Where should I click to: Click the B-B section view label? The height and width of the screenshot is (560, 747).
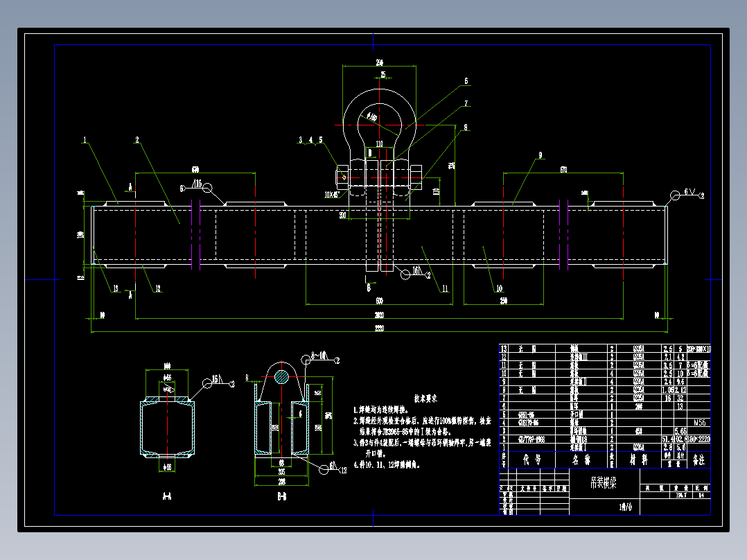281,497
